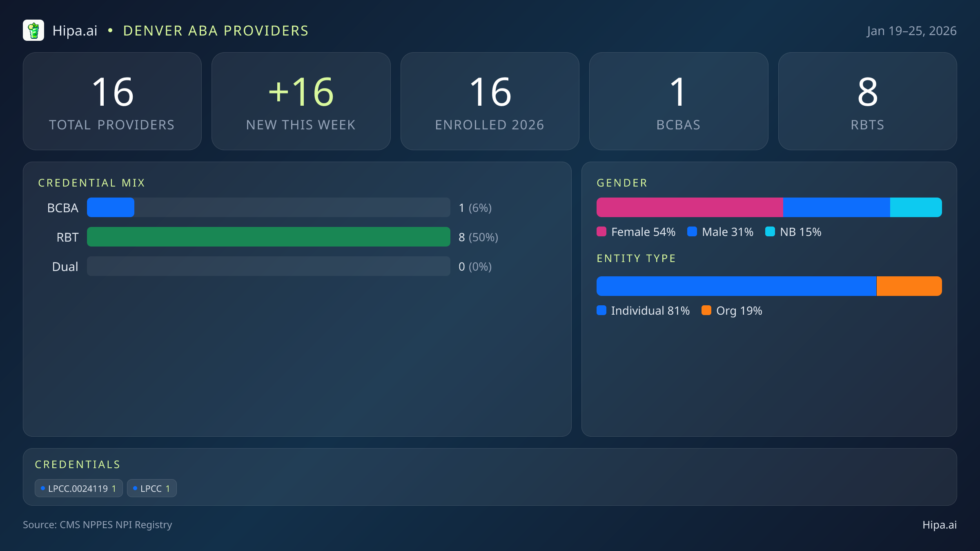Click the orange Org entity segment
The width and height of the screenshot is (980, 551).
coord(909,286)
